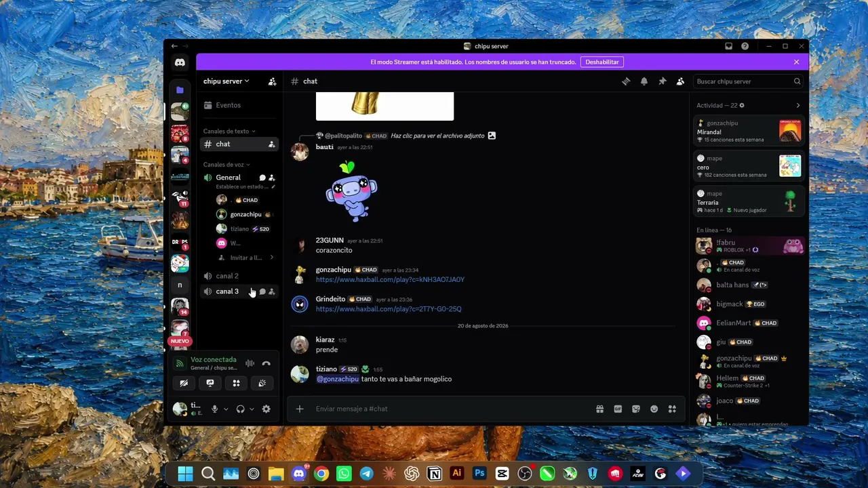Open haxball link ending kNH3AO7JA0Y

coord(390,280)
